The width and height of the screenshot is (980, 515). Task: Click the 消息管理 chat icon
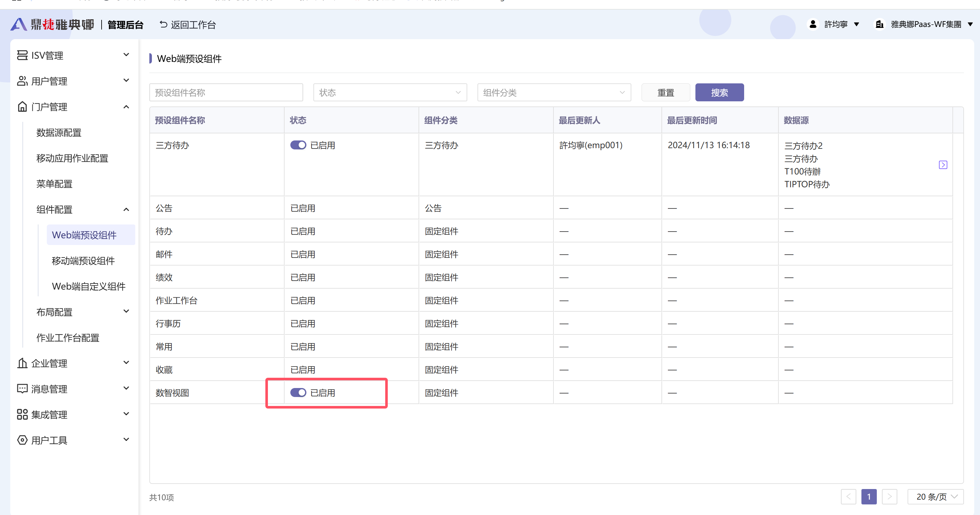pyautogui.click(x=22, y=389)
